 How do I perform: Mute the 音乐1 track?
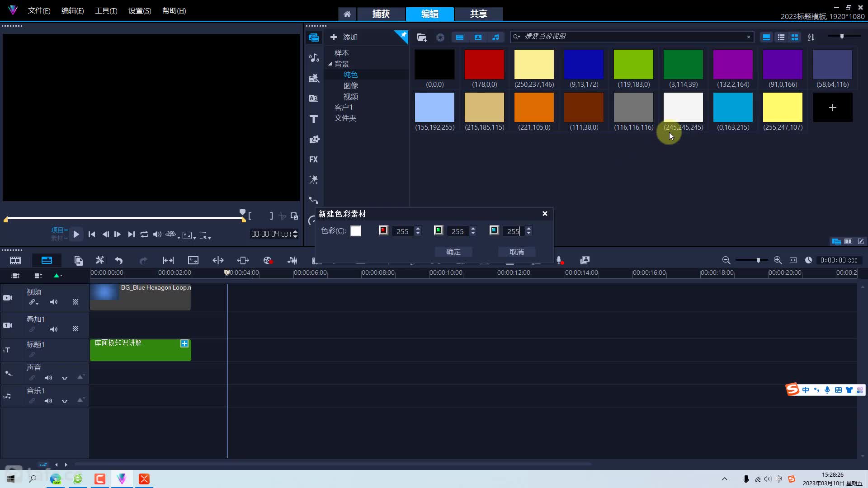click(48, 401)
